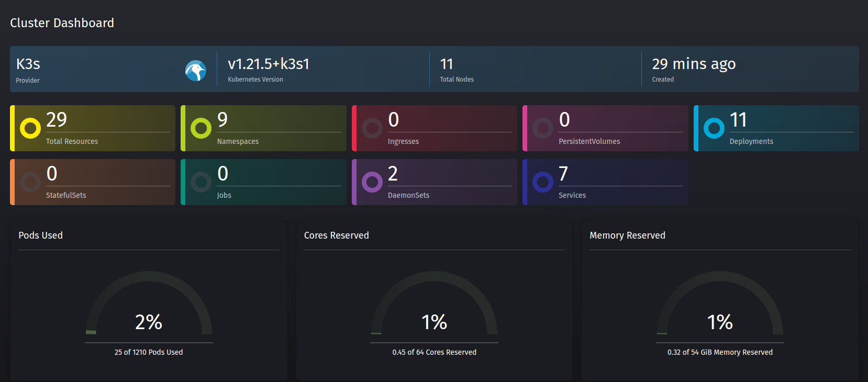The width and height of the screenshot is (868, 382).
Task: Click the '29 mins ago' created time
Action: tap(694, 64)
